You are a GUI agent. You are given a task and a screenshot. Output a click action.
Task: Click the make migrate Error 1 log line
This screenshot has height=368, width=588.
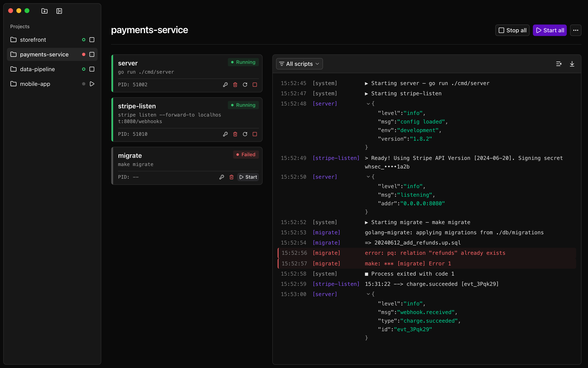(427, 264)
